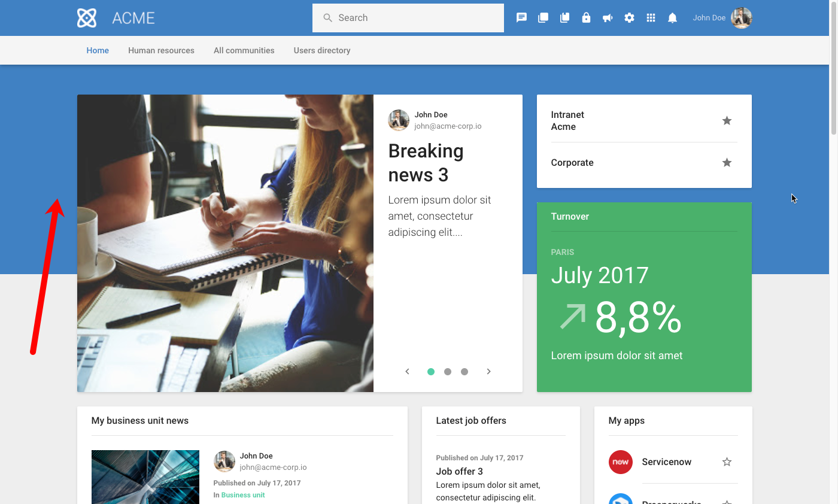Favorite the Servicenow app
This screenshot has width=838, height=504.
726,462
